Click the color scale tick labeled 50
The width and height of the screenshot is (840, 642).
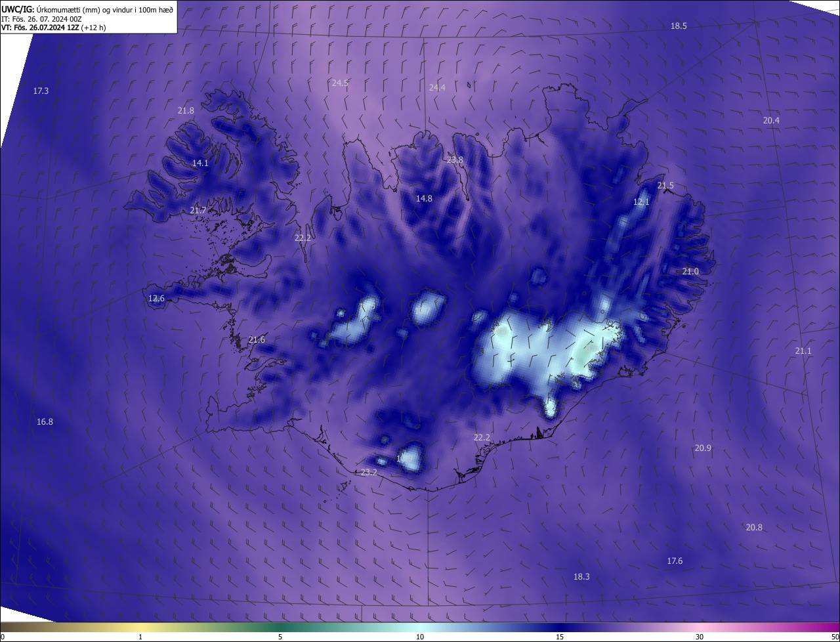click(x=835, y=637)
